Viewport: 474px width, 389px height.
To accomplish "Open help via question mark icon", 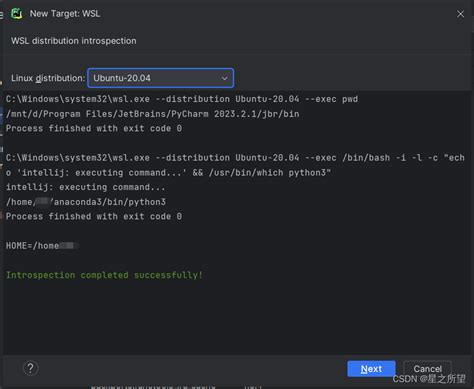I will coord(31,368).
